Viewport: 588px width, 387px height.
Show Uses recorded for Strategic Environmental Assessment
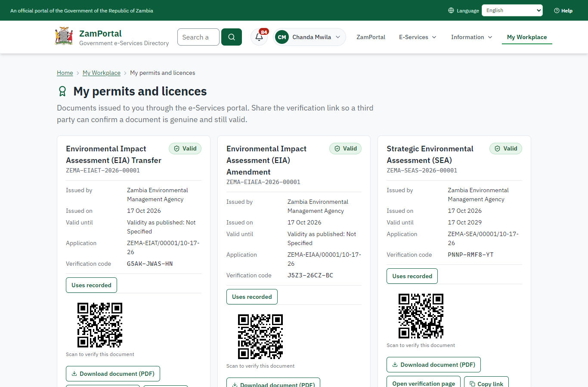412,276
